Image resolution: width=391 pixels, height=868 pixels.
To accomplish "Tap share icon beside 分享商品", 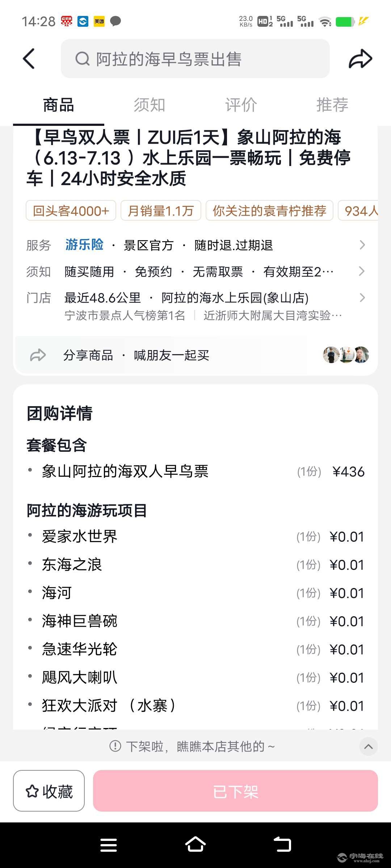I will click(38, 355).
